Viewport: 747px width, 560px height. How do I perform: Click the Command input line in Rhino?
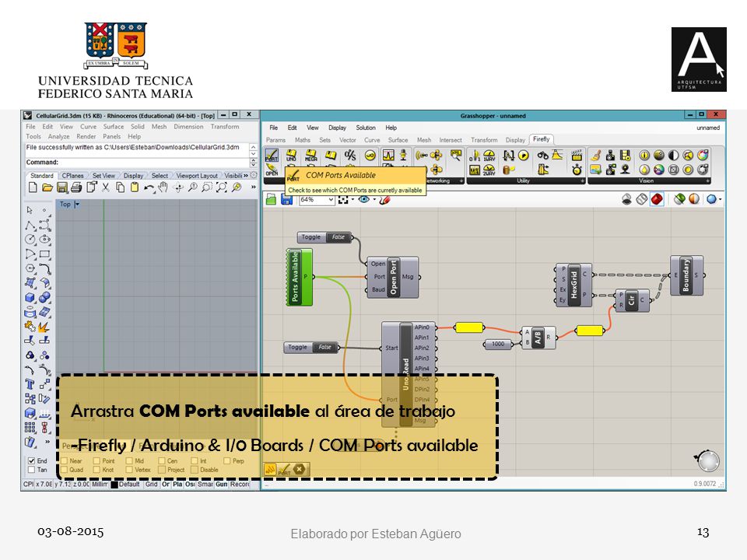tap(137, 163)
